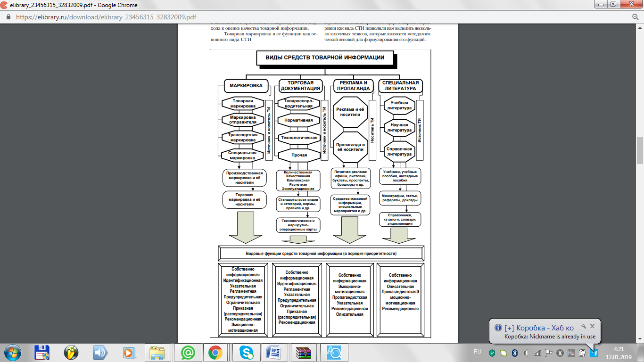Viewport: 644px width, 362px height.
Task: Click the РЕКЛАМА И ПРОПАГАНДА header box
Action: tap(353, 85)
